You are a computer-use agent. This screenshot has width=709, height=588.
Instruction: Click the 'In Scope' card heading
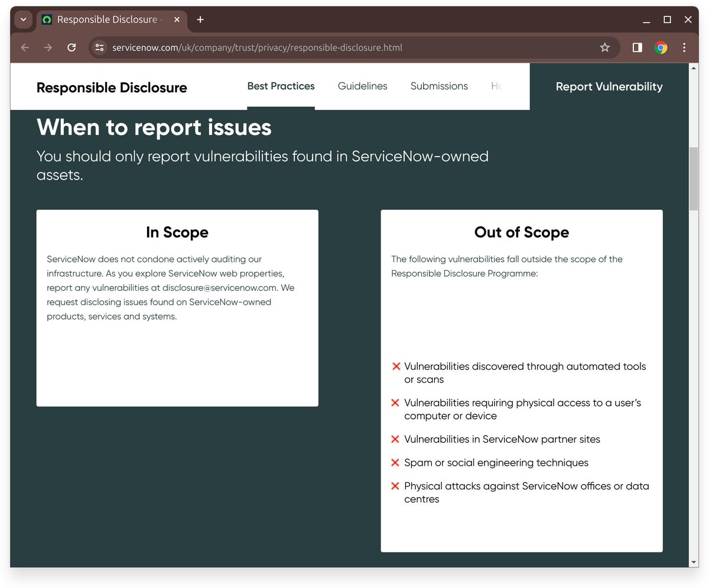(x=177, y=232)
